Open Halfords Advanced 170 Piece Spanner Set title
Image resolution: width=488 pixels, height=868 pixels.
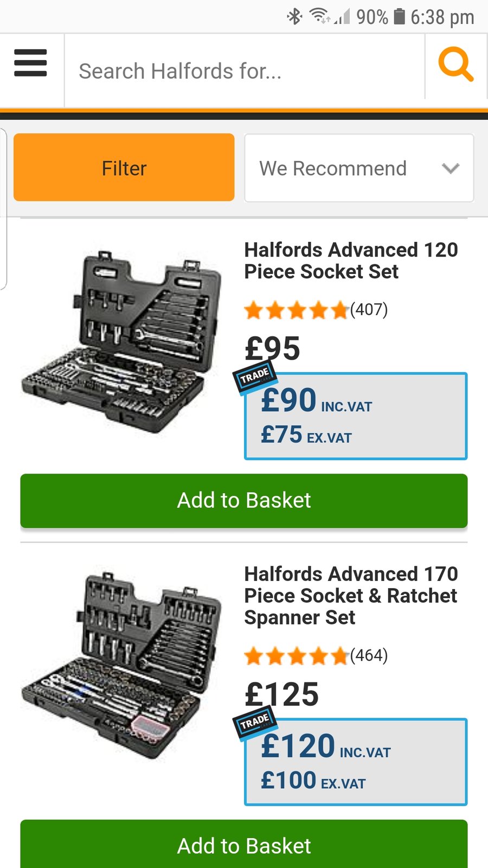pos(351,595)
